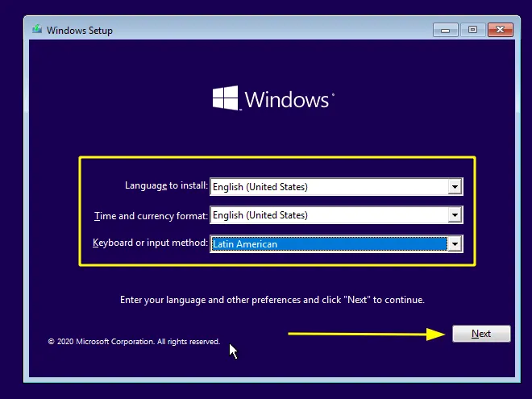
Task: Open the Language to install dropdown arrow
Action: pos(455,187)
